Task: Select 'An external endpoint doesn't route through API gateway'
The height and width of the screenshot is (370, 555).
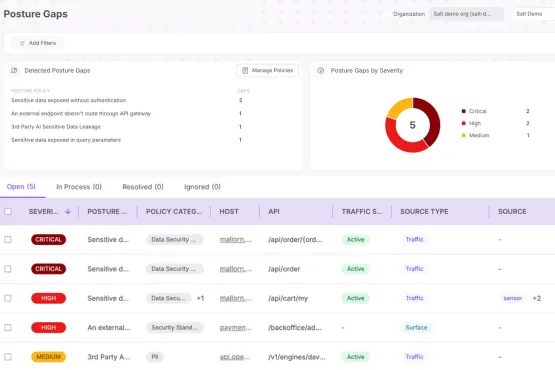Action: pos(81,114)
